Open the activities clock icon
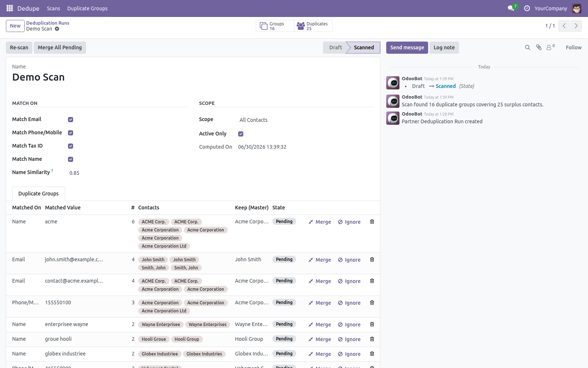The image size is (588, 368). point(527,8)
